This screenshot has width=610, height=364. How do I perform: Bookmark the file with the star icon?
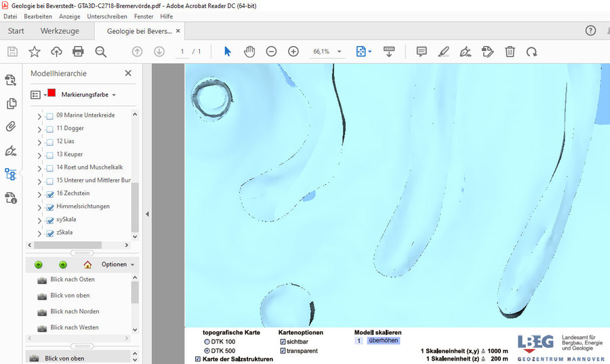tap(34, 52)
